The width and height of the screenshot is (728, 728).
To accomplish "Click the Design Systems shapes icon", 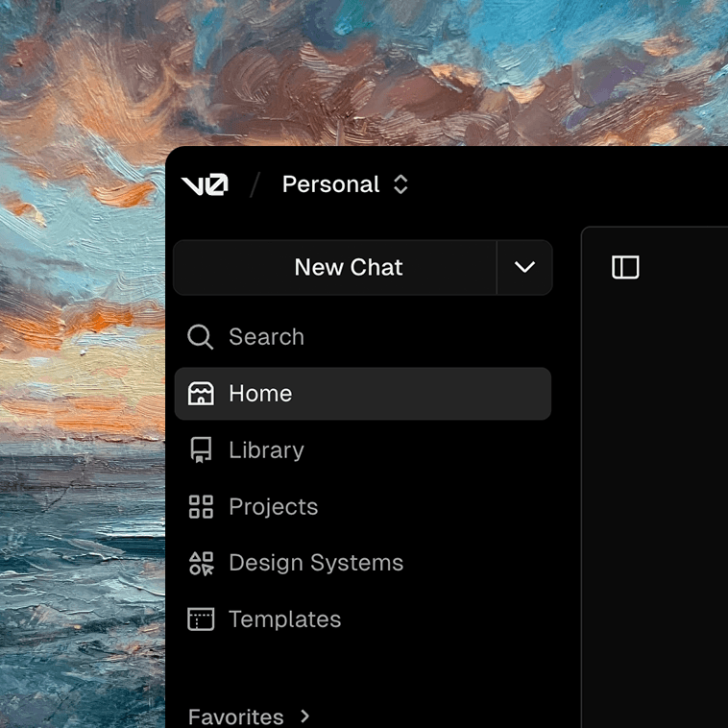I will point(201,563).
